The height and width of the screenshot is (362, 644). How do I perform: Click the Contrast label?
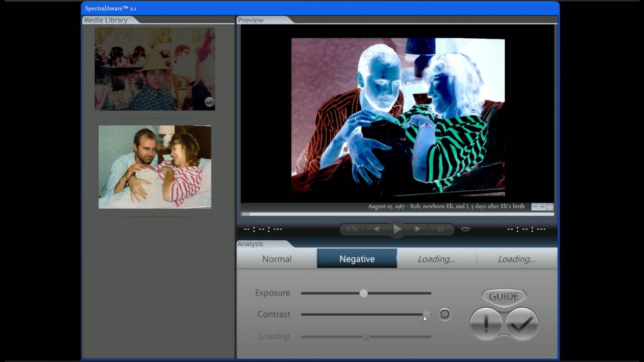(274, 314)
